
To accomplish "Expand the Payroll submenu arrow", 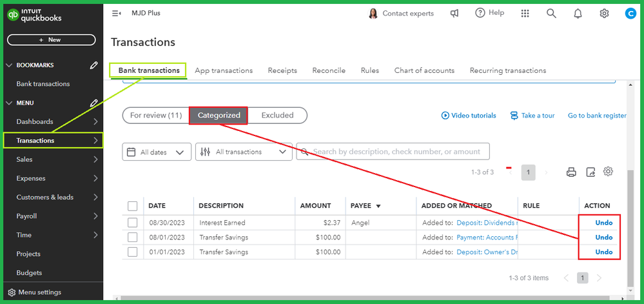I will [x=95, y=216].
